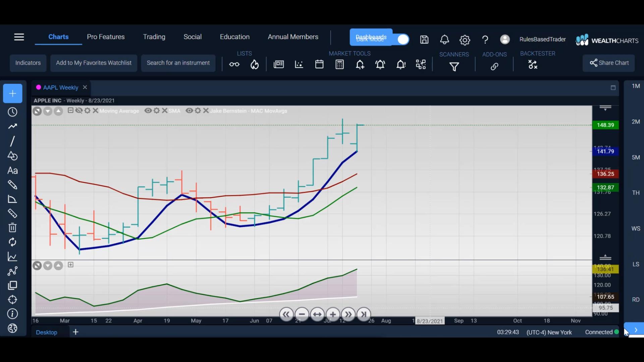Open the Scanners filter funnel icon

point(454,67)
